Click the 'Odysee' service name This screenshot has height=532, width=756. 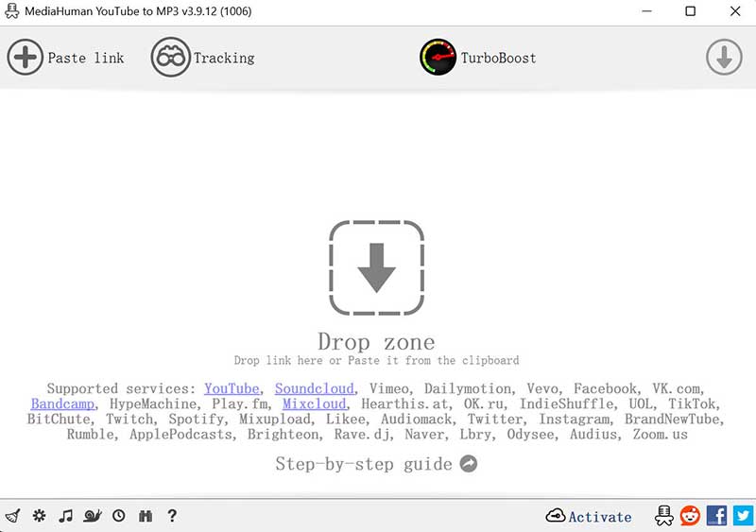[530, 435]
